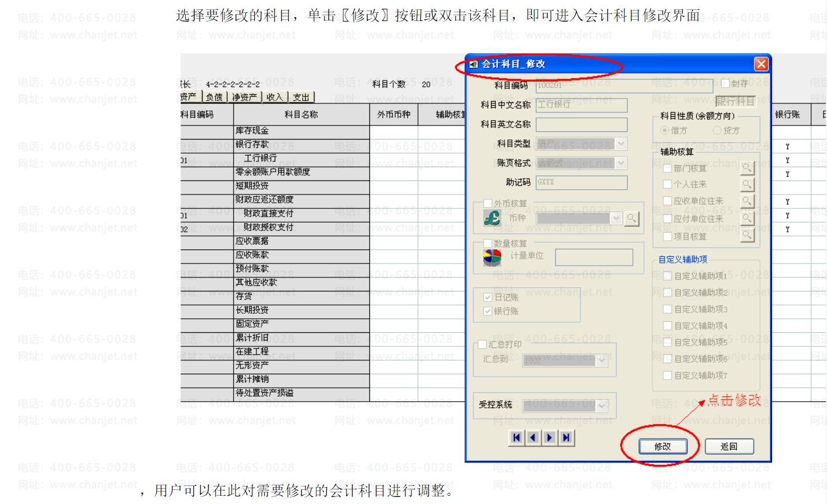Image resolution: width=827 pixels, height=504 pixels.
Task: Open the search icon next to 应付单位往来
Action: pyautogui.click(x=747, y=218)
